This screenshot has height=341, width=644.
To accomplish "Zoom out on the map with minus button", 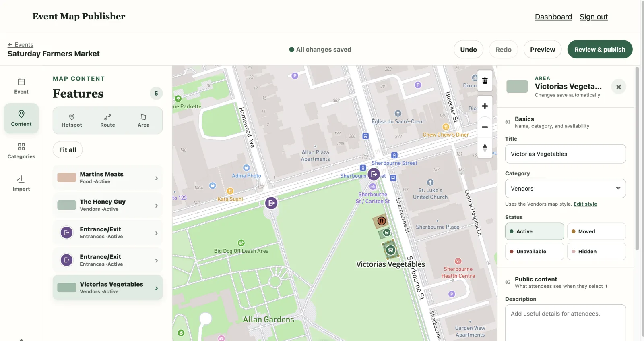I will tap(485, 127).
